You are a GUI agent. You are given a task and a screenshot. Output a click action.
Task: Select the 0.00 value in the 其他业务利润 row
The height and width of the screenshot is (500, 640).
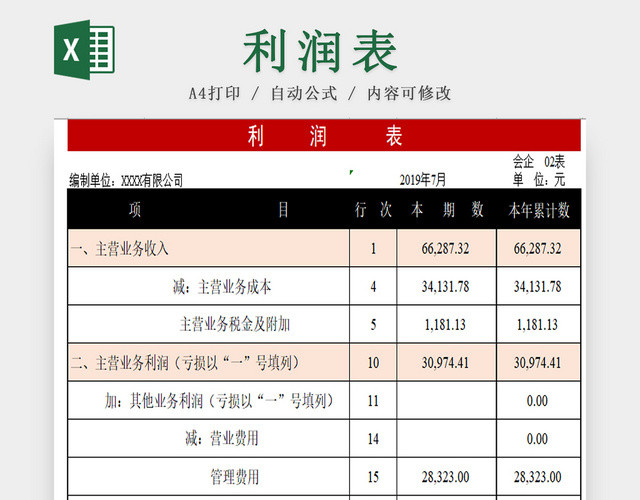[x=538, y=401]
